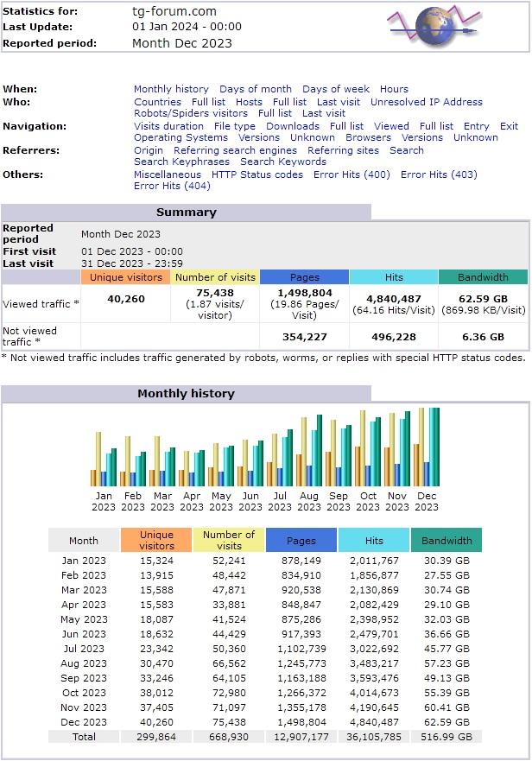Jump to Visits duration section
Screen dimensions: 532x761
point(168,125)
